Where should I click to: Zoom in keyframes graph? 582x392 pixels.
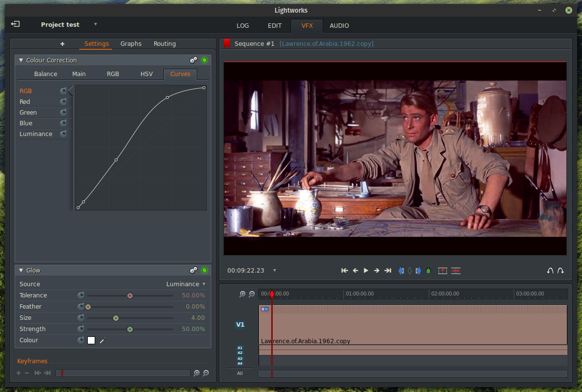(197, 373)
